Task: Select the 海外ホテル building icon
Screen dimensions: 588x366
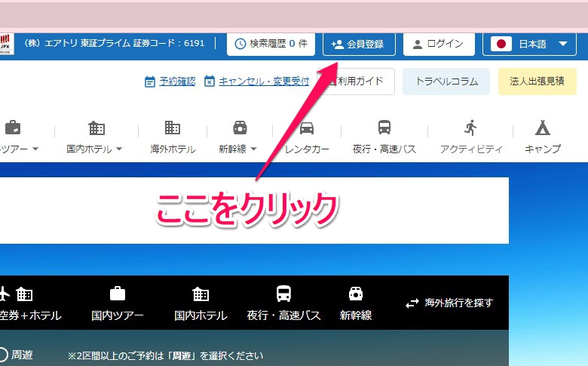Action: tap(173, 128)
